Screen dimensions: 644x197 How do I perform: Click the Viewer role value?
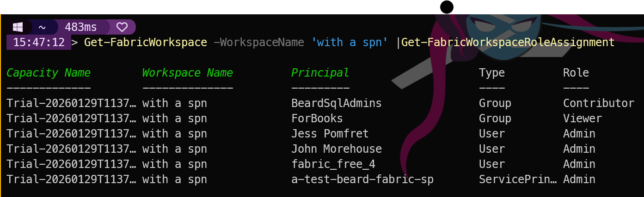click(583, 119)
